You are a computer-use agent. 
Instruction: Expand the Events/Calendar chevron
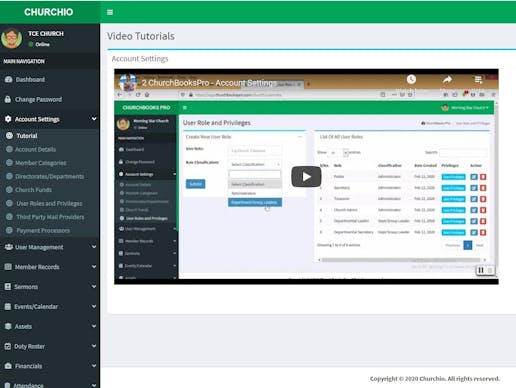coord(94,306)
